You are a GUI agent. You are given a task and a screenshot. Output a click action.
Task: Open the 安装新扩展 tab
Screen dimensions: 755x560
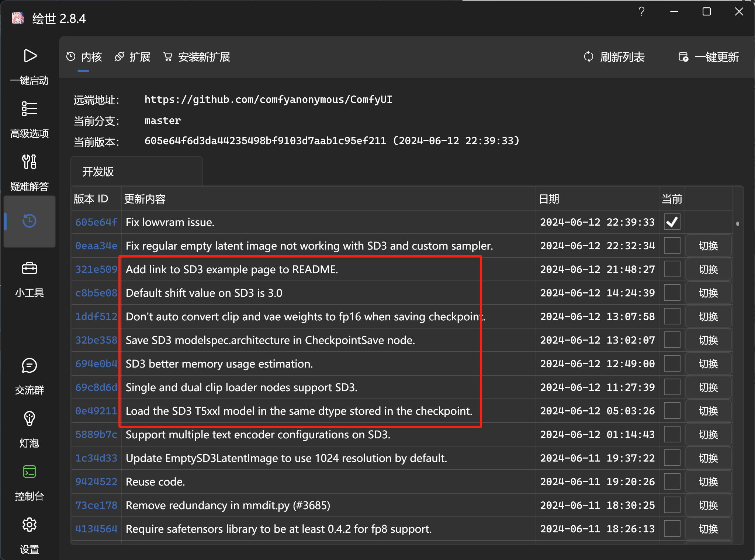197,57
